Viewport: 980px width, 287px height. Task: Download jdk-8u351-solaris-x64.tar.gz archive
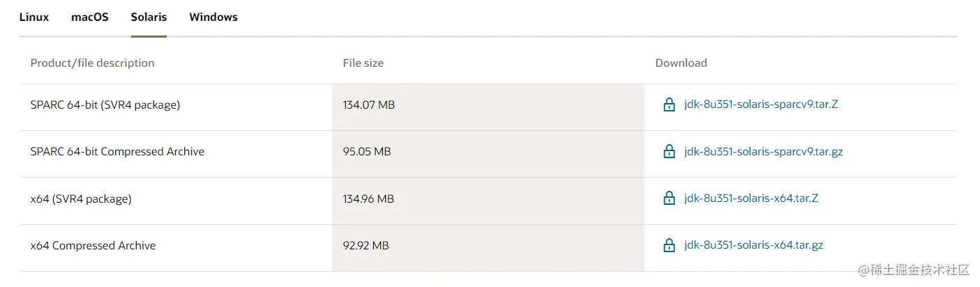coord(754,245)
